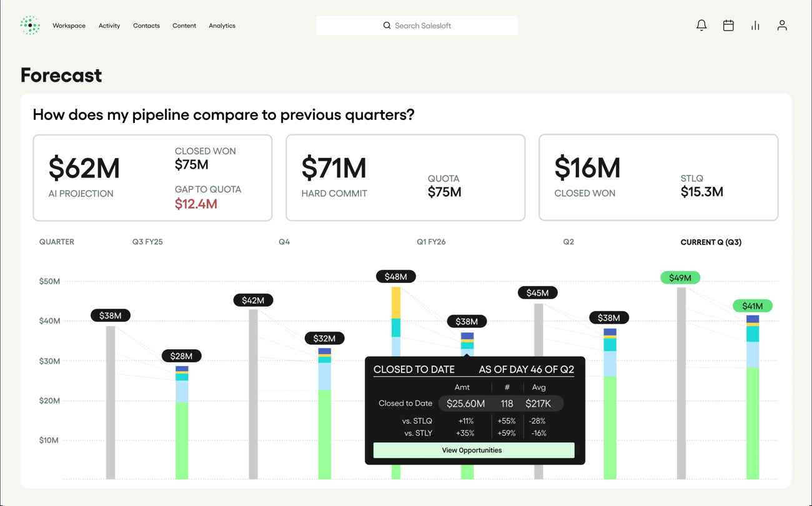Click the 118 count value in tooltip

coord(507,404)
